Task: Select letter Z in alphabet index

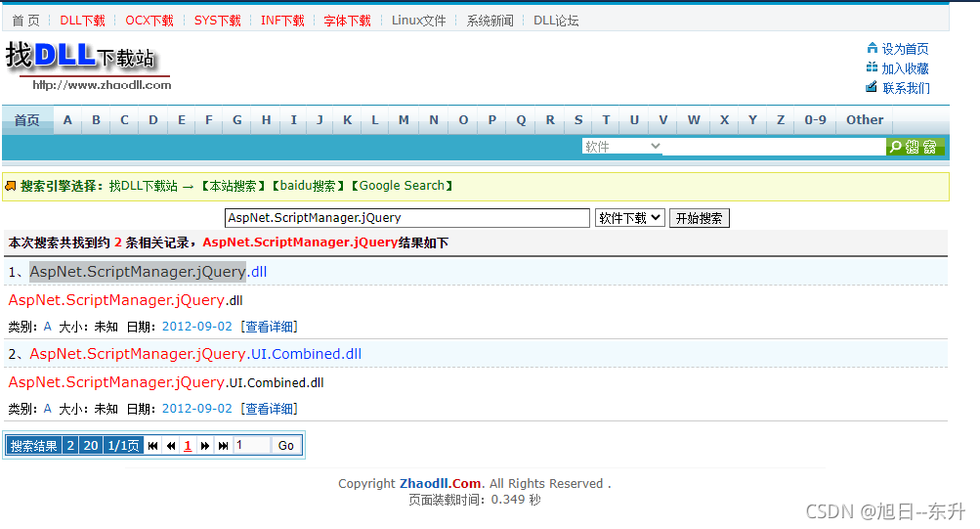Action: (x=781, y=120)
